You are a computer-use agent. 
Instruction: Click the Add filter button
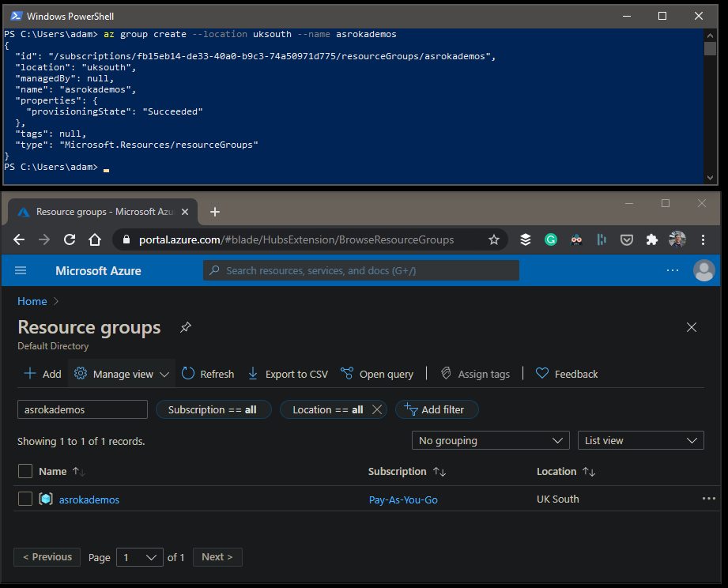pyautogui.click(x=436, y=409)
